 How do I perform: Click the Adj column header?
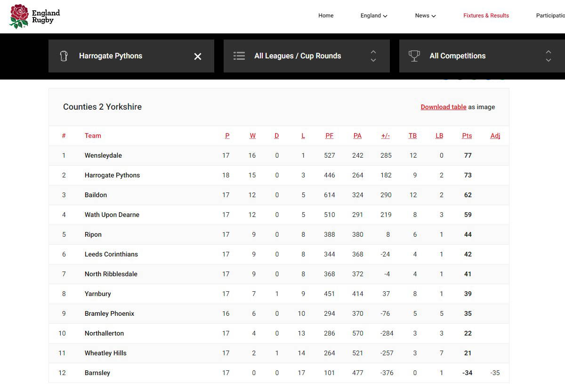495,136
